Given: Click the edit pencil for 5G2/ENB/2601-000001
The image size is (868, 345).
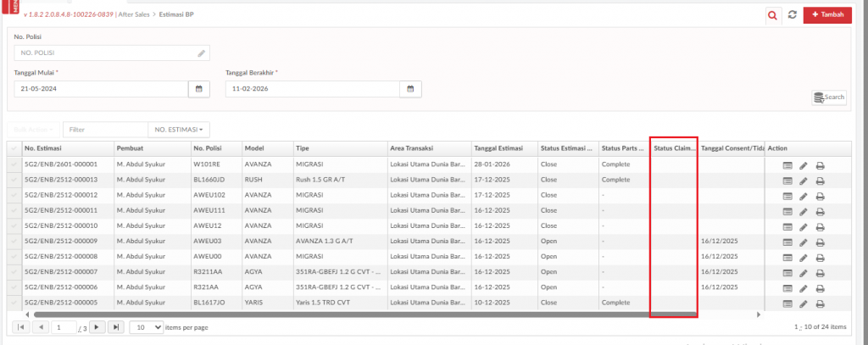Looking at the screenshot, I should click(x=804, y=165).
